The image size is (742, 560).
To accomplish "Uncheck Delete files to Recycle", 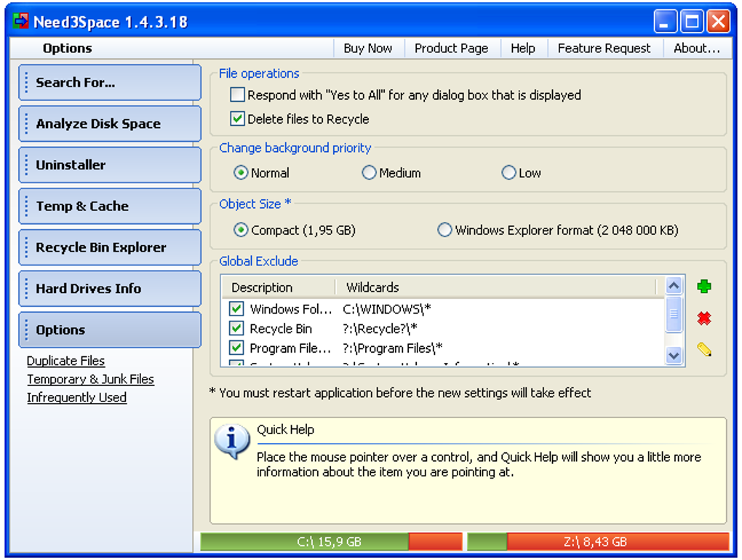I will 237,119.
